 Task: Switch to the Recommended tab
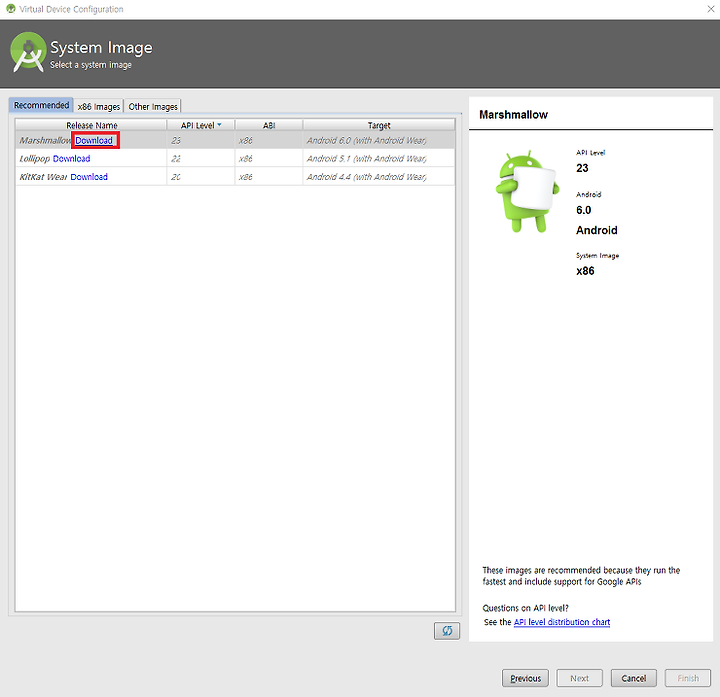tap(41, 105)
